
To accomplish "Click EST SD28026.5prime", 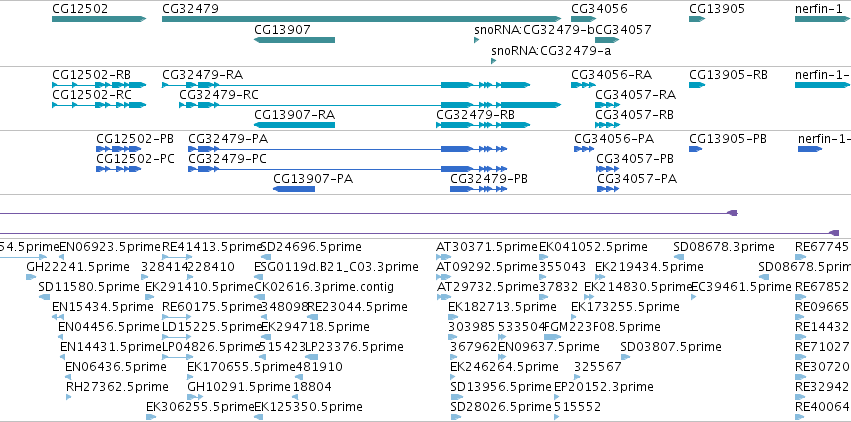I will click(501, 406).
